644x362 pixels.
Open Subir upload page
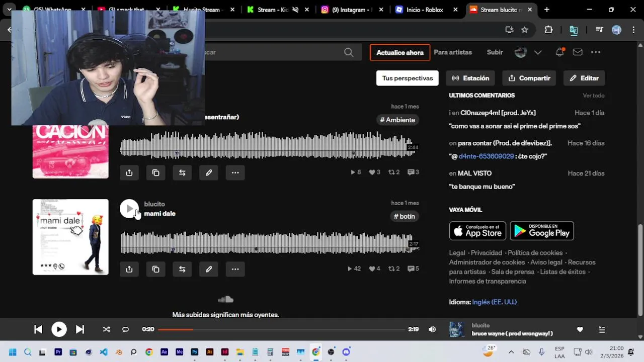click(495, 52)
